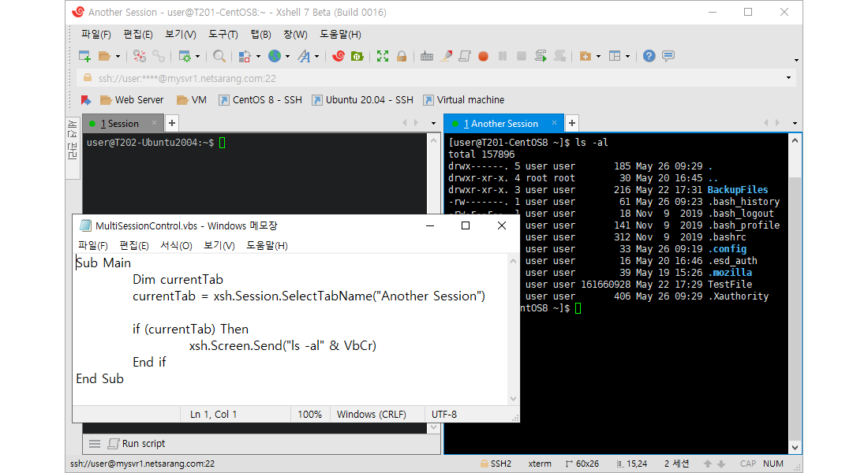Open Xshell 편집(E) menu
The width and height of the screenshot is (868, 473).
click(x=138, y=35)
